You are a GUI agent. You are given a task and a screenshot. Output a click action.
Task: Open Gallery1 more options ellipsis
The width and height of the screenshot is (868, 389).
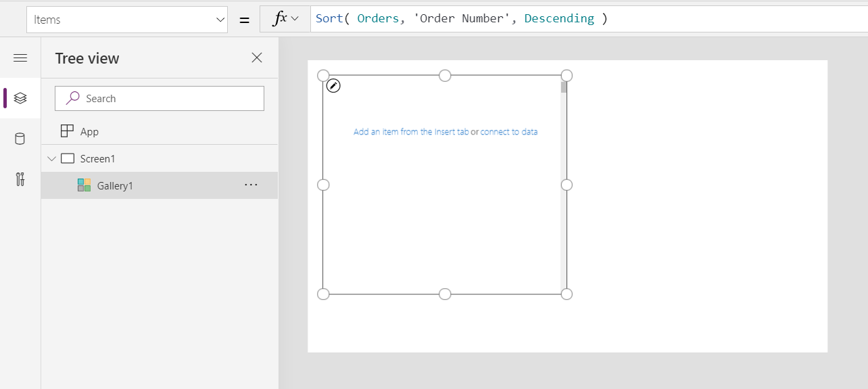pos(251,185)
